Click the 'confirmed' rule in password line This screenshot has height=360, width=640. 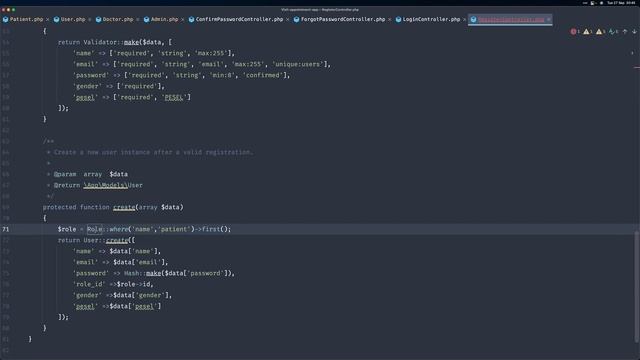(263, 75)
